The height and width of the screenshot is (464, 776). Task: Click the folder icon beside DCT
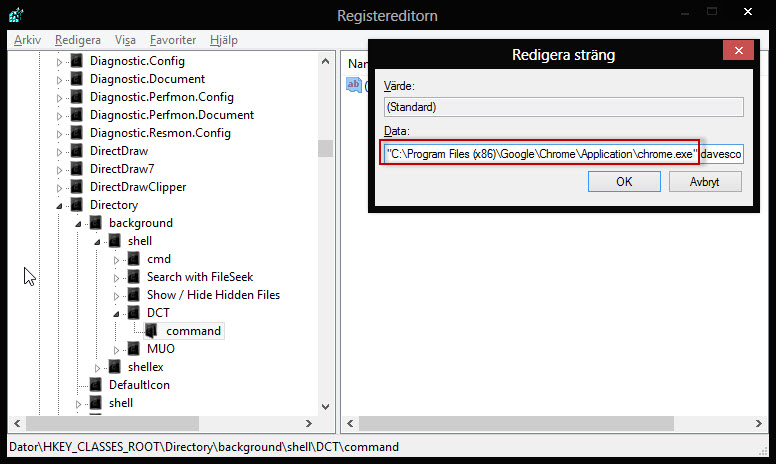click(x=134, y=313)
